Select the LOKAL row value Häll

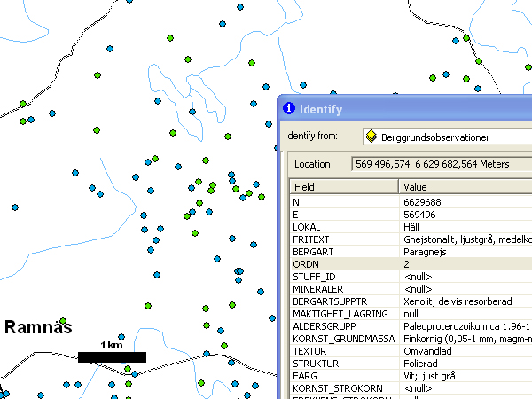click(411, 227)
